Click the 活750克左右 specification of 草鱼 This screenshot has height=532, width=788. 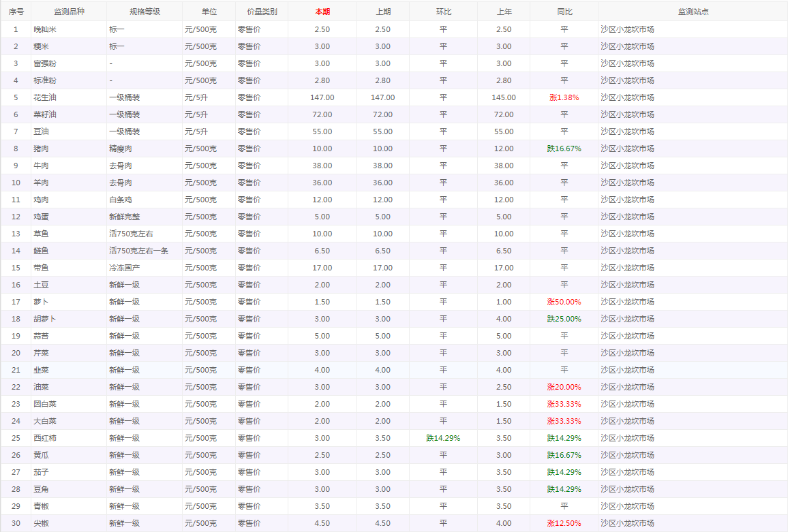pos(145,234)
